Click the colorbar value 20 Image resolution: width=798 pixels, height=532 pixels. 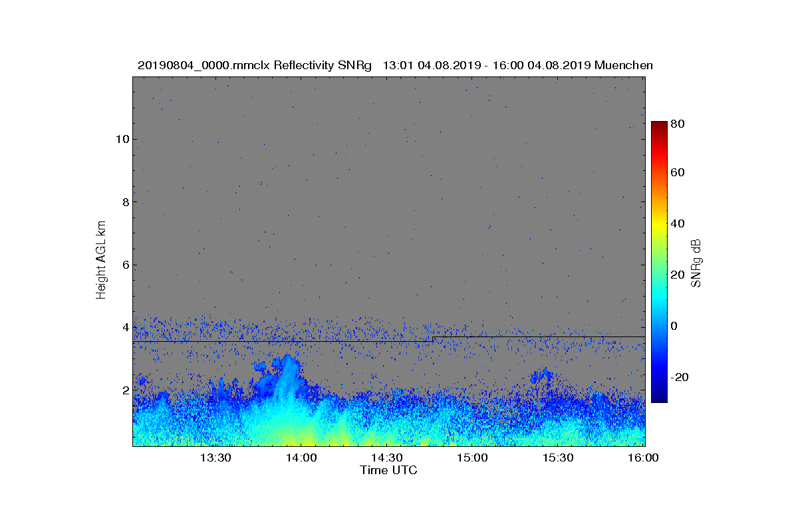tap(678, 275)
